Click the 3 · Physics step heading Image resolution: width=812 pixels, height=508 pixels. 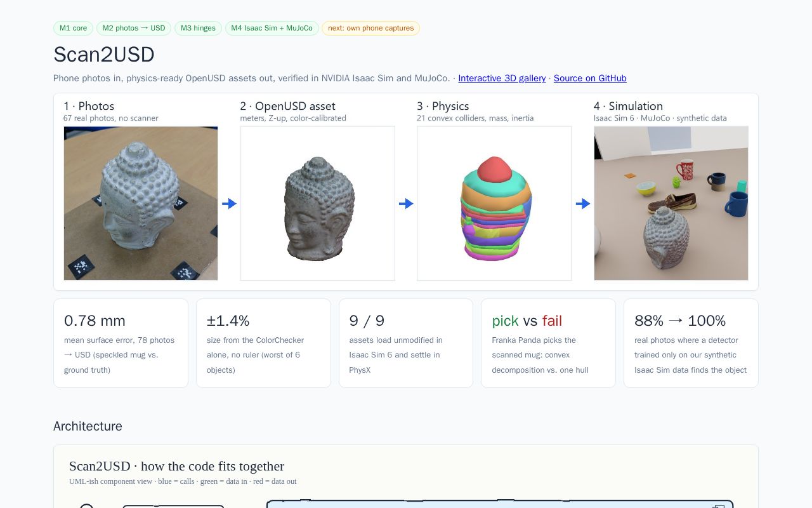coord(443,106)
